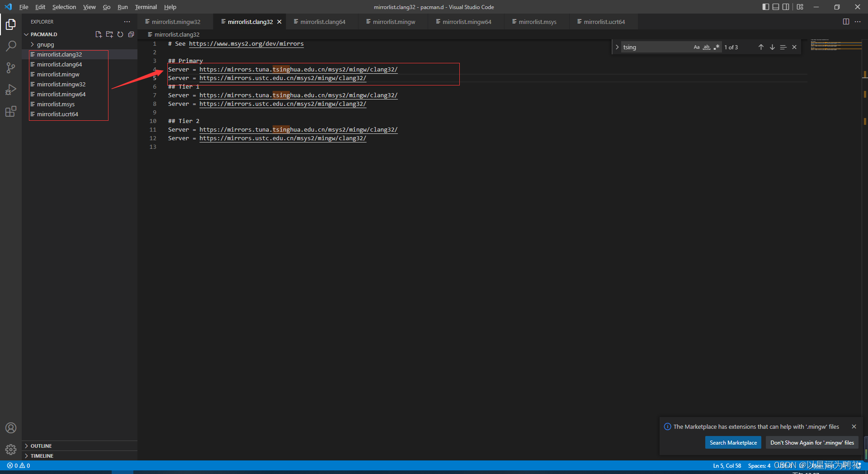
Task: Click Don't Show Again for '.mingw' files
Action: [812, 443]
